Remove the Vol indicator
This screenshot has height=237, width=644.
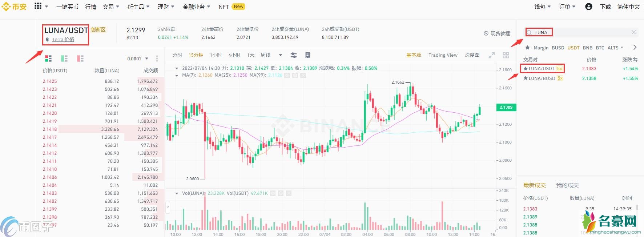[289, 193]
